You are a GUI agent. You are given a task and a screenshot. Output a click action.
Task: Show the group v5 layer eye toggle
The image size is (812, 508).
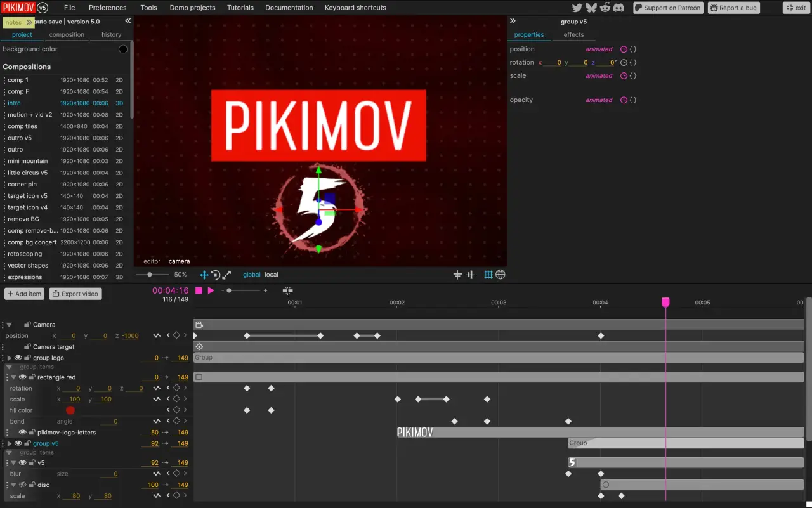click(17, 443)
